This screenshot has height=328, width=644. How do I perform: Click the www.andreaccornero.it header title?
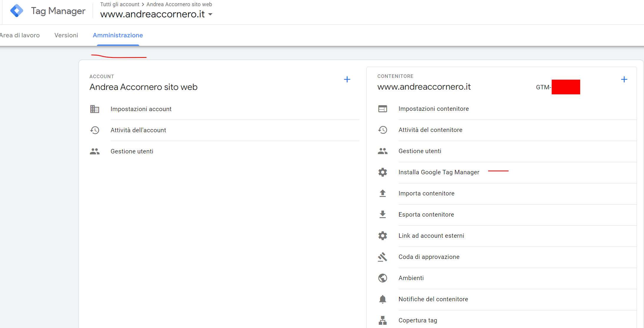pyautogui.click(x=152, y=14)
